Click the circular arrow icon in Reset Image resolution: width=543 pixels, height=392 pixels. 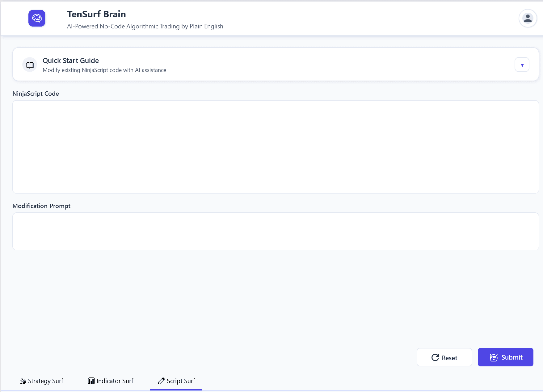click(435, 357)
